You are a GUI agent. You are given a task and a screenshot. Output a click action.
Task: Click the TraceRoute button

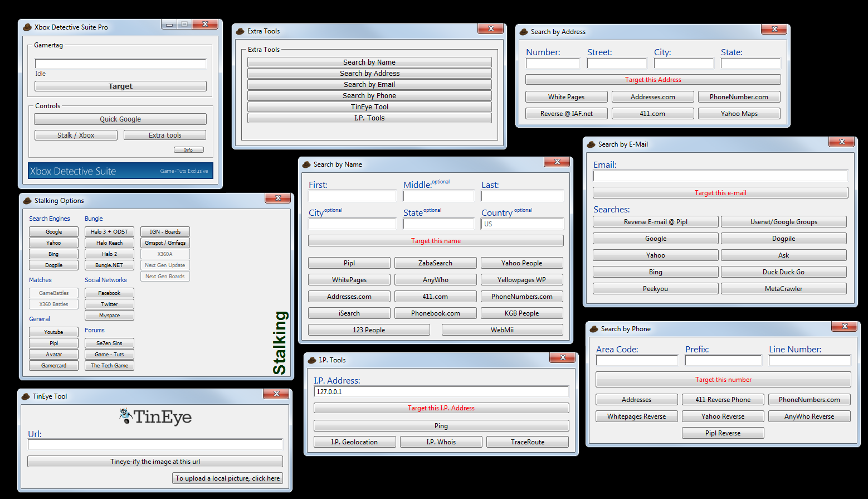coord(528,442)
